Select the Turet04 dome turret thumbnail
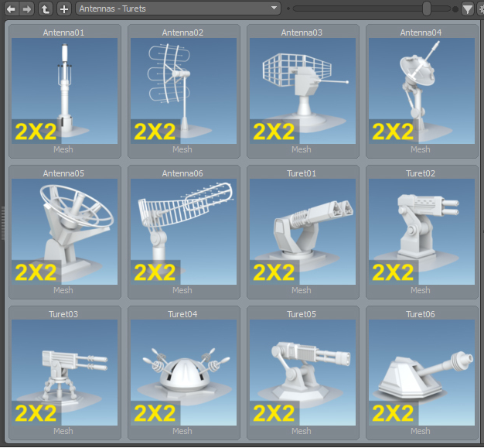This screenshot has width=484, height=448. (184, 373)
